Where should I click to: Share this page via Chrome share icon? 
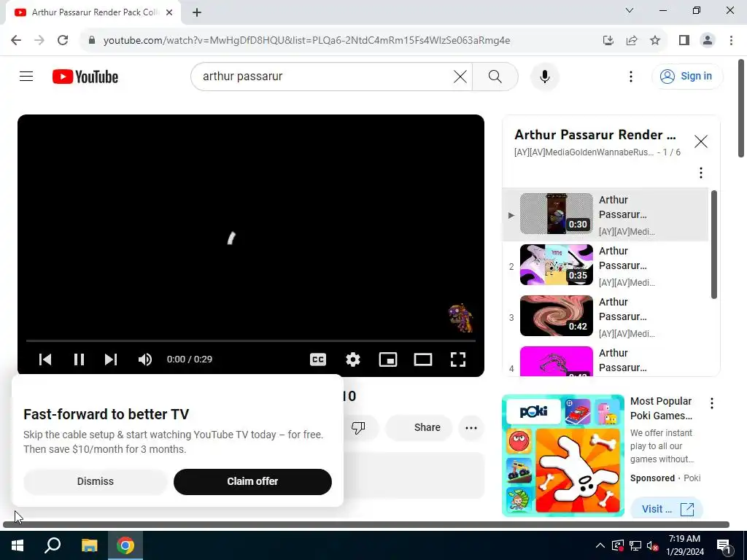pos(632,41)
